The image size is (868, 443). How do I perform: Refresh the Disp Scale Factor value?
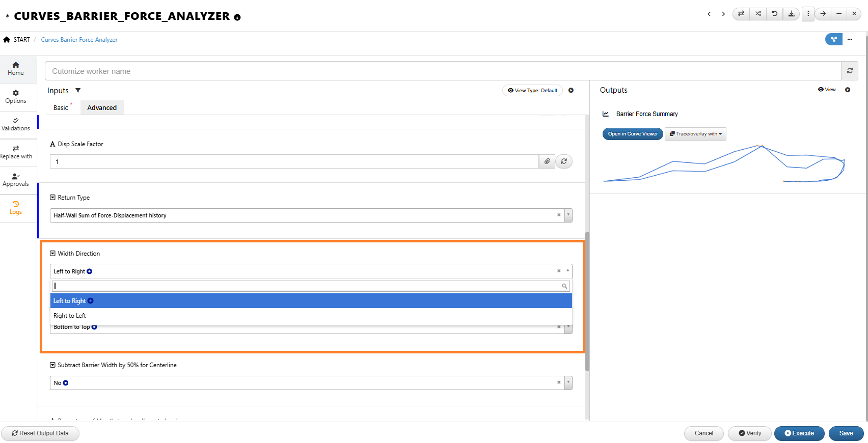564,161
